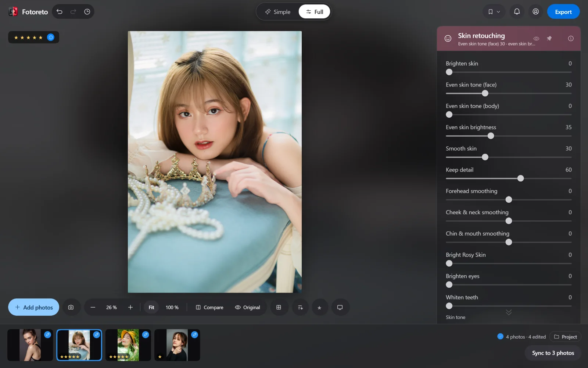Click the star rating filter icon
This screenshot has width=588, height=368.
[319, 307]
